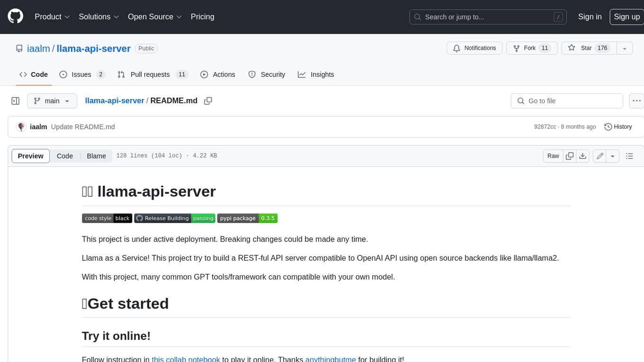Click llama-api-server breadcrumb link
The width and height of the screenshot is (644, 362).
tap(115, 100)
